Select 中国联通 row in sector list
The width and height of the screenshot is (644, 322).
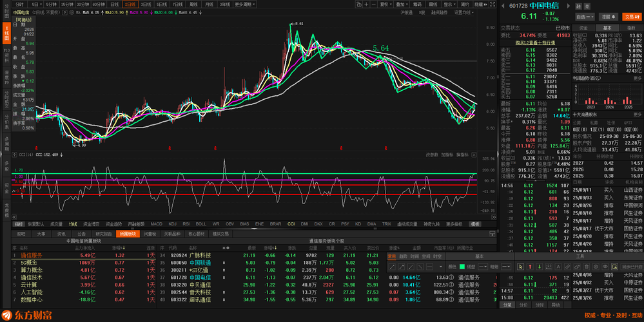click(x=200, y=263)
